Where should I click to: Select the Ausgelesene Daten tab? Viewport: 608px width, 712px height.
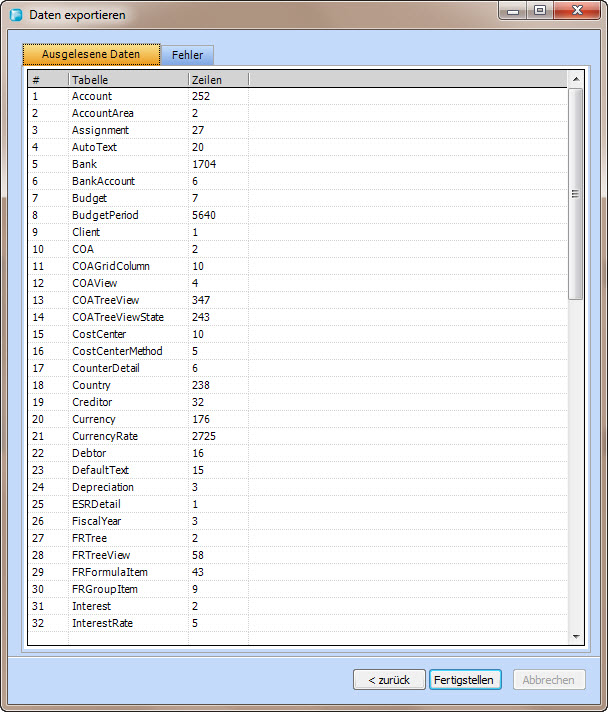91,54
